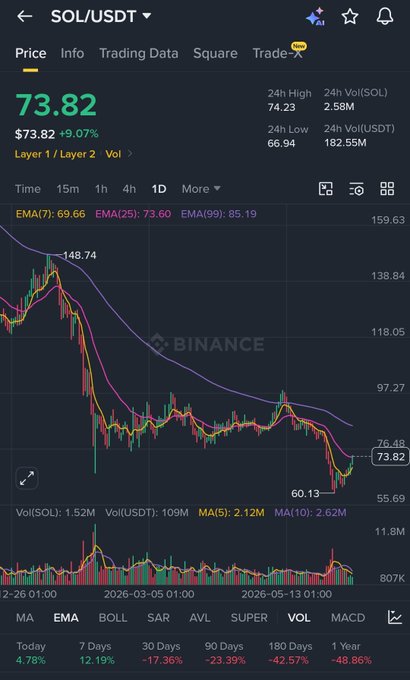Open the Trading Data tab
The width and height of the screenshot is (410, 680).
click(x=138, y=53)
